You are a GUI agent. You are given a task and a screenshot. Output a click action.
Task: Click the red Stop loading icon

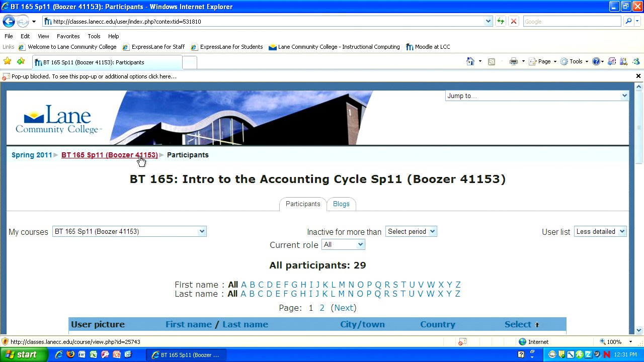[513, 22]
